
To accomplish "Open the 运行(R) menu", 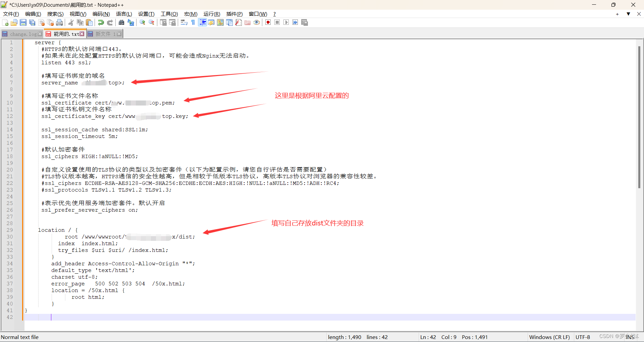I will pyautogui.click(x=212, y=14).
